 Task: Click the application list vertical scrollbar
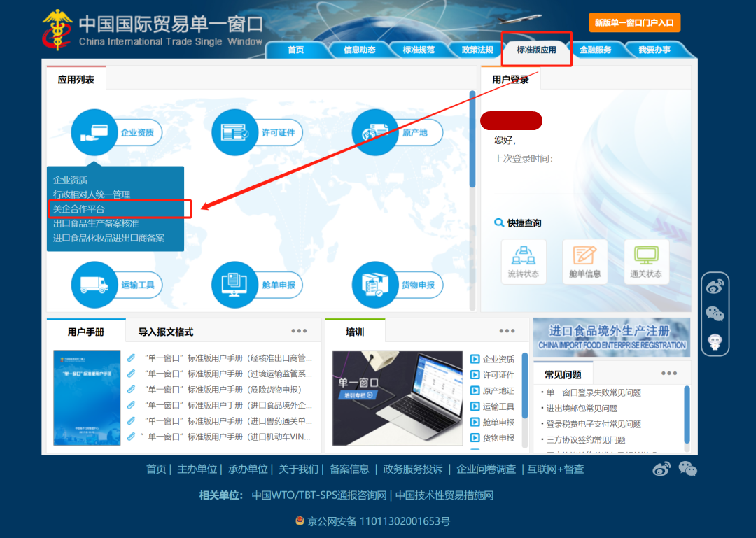(x=472, y=139)
